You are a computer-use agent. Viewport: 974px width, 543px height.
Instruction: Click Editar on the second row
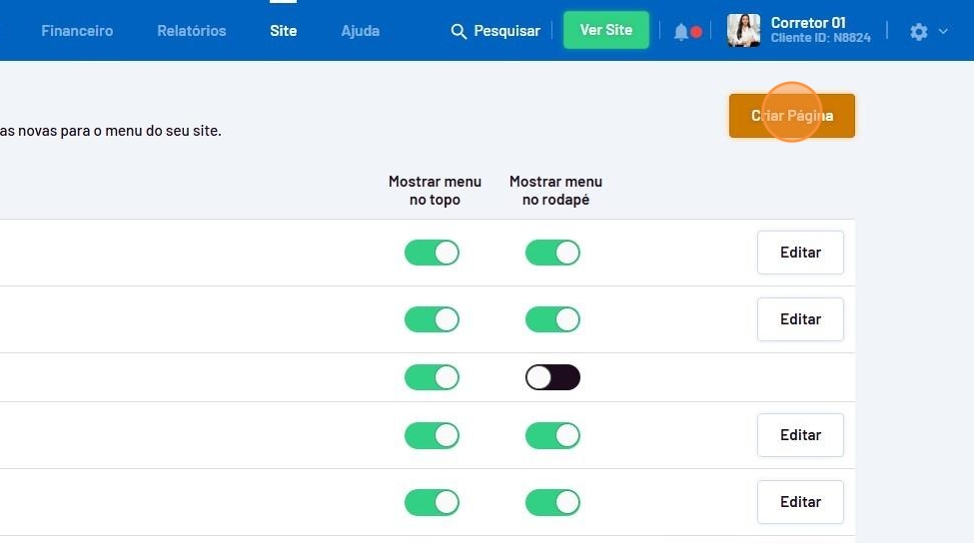800,320
